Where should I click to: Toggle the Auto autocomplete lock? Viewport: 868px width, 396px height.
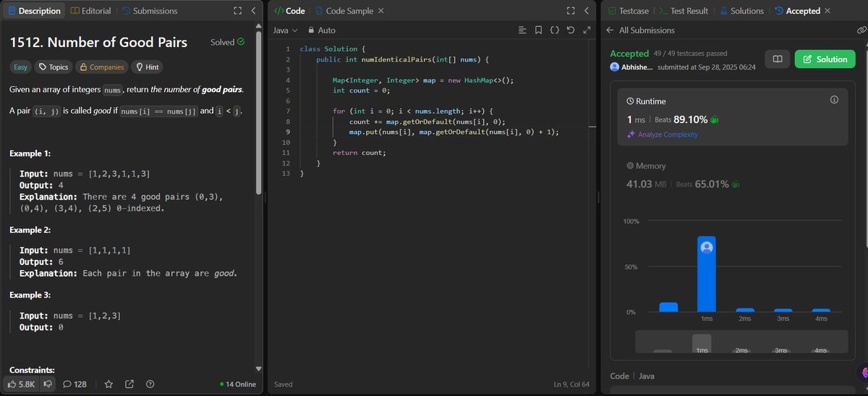coord(321,30)
